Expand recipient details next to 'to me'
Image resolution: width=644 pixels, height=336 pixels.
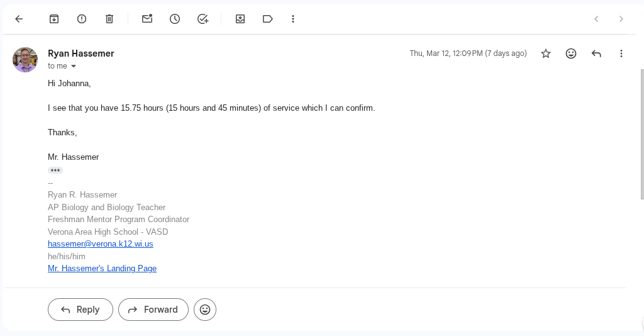pos(74,66)
